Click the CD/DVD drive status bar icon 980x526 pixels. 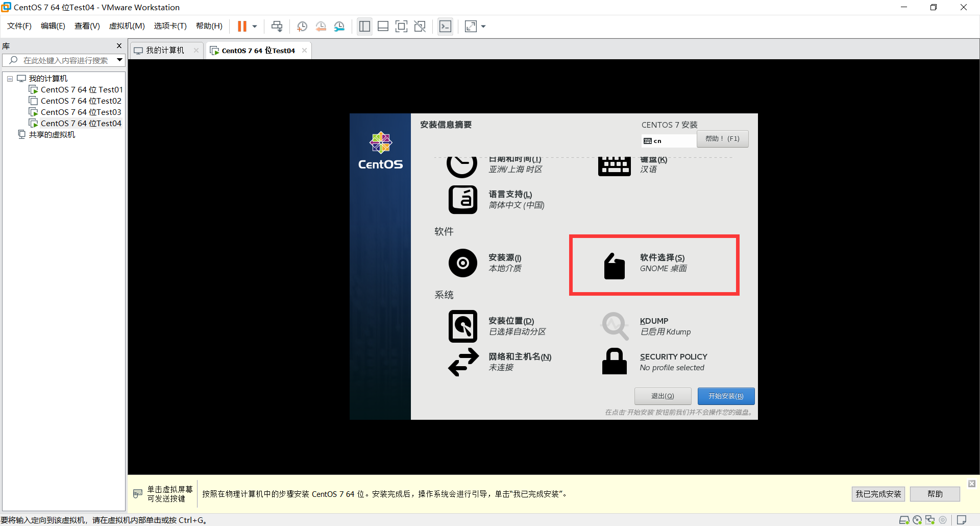pos(917,520)
